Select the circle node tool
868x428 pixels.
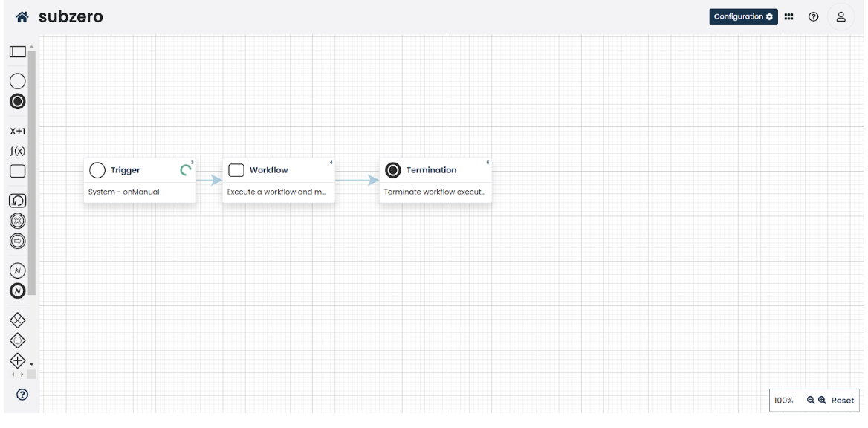(17, 81)
